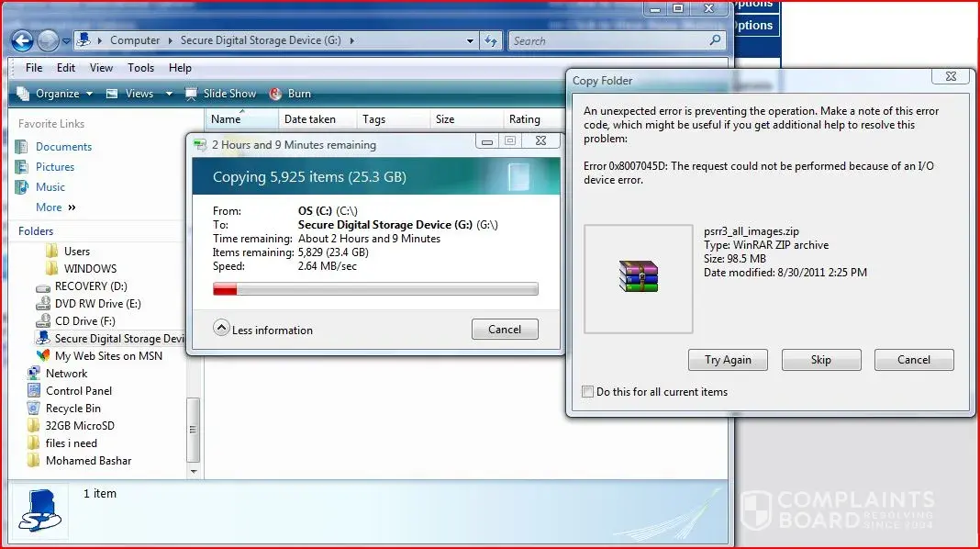Click the Burn disc icon in toolbar

click(x=275, y=94)
